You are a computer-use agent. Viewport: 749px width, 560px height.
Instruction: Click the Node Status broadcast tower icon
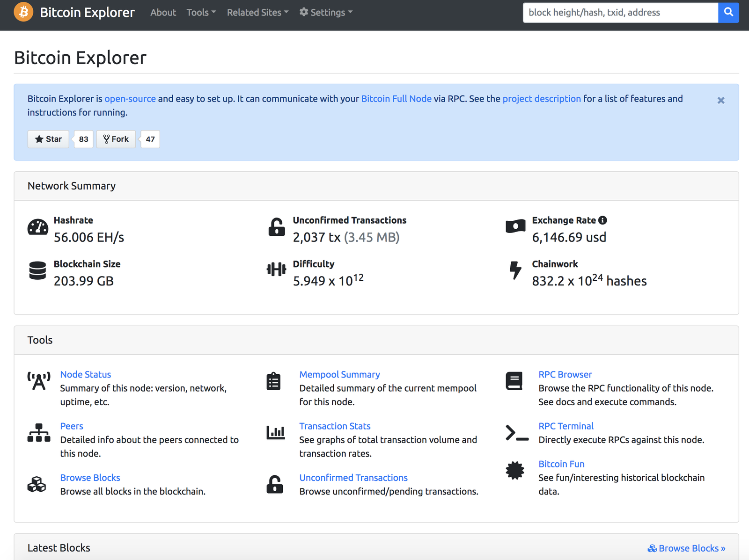39,381
